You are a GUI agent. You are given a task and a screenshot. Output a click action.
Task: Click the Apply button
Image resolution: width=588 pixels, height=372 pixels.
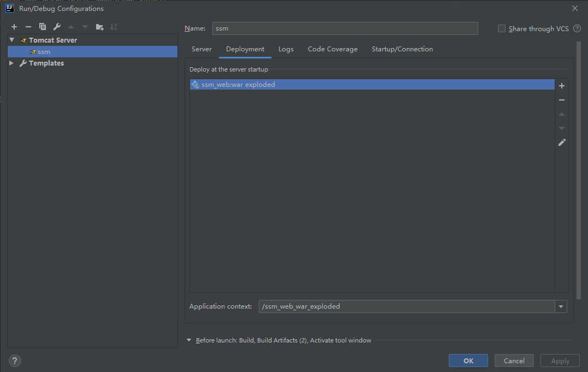[560, 361]
